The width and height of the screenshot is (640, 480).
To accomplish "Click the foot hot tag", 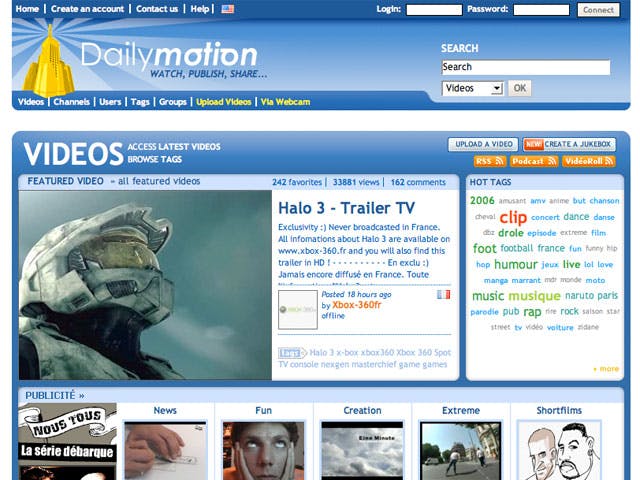I will tap(484, 248).
